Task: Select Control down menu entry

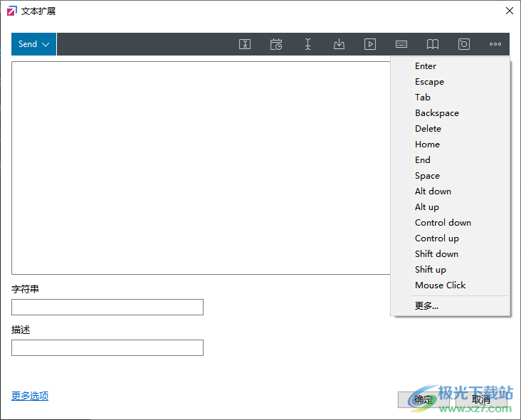Action: [x=451, y=222]
